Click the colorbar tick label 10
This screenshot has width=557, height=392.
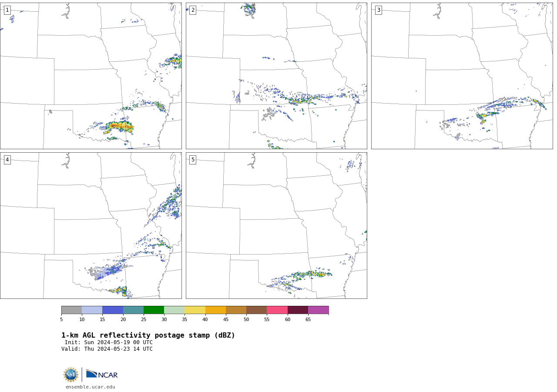tap(82, 320)
